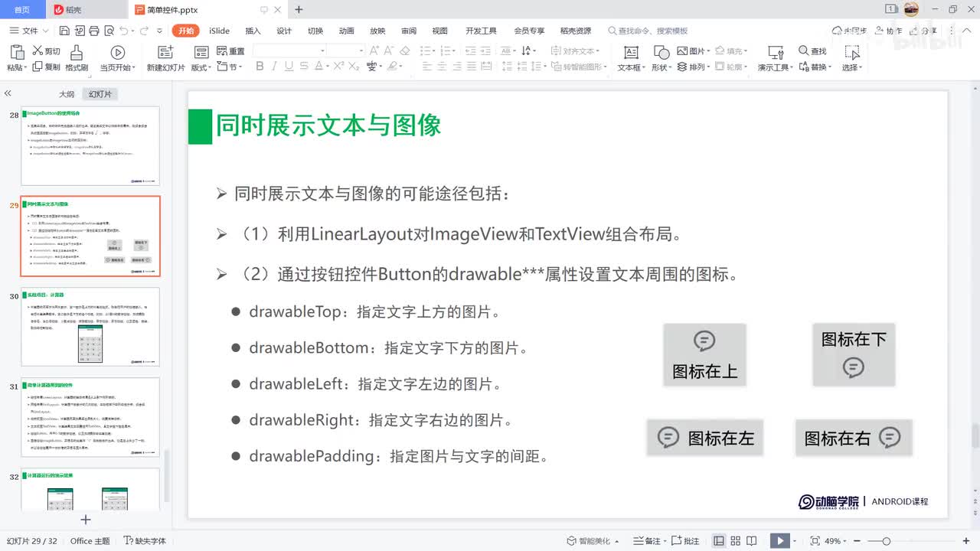
Task: Open a new tab with the plus button
Action: pos(299,10)
